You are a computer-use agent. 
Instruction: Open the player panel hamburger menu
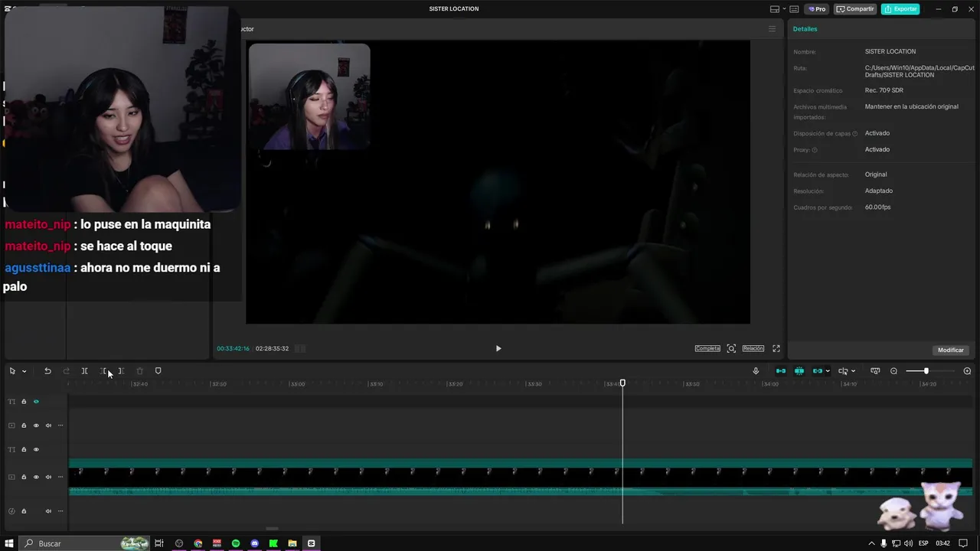(772, 29)
